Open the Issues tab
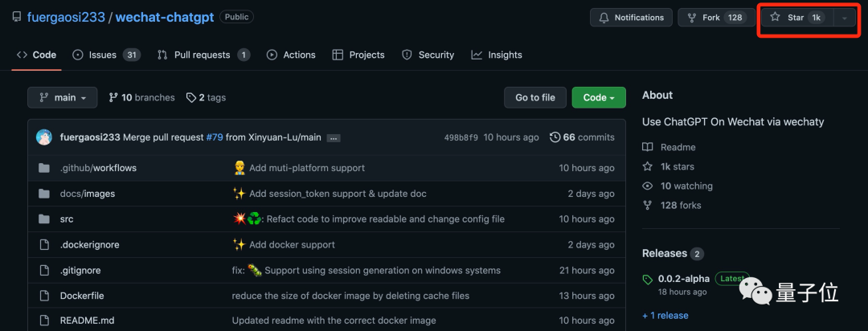 click(106, 55)
